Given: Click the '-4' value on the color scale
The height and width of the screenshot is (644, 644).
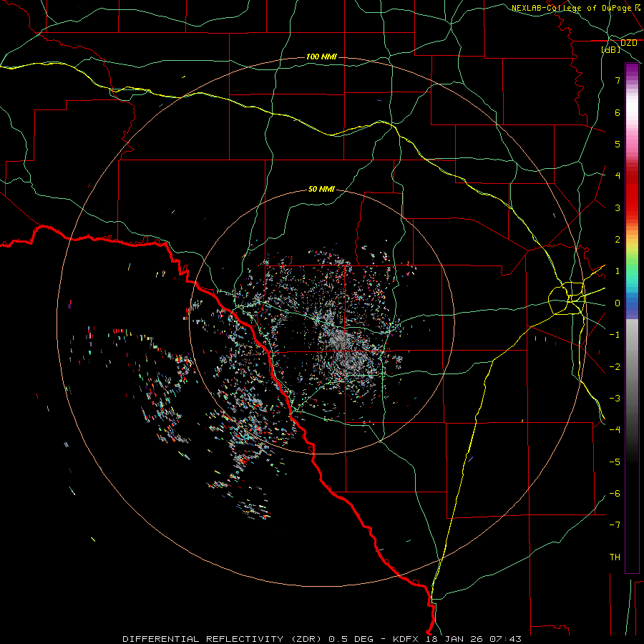Looking at the screenshot, I should click(x=615, y=430).
